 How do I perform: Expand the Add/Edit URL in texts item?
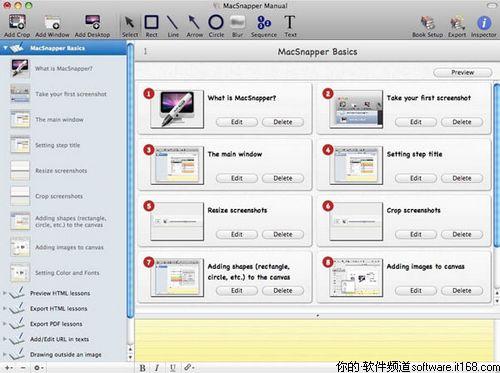coord(4,339)
